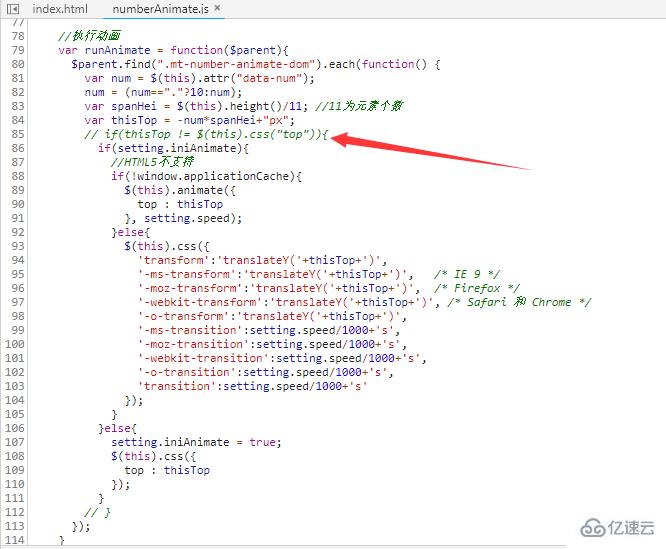Click the commented if(thisTop != ...) line

click(x=206, y=134)
